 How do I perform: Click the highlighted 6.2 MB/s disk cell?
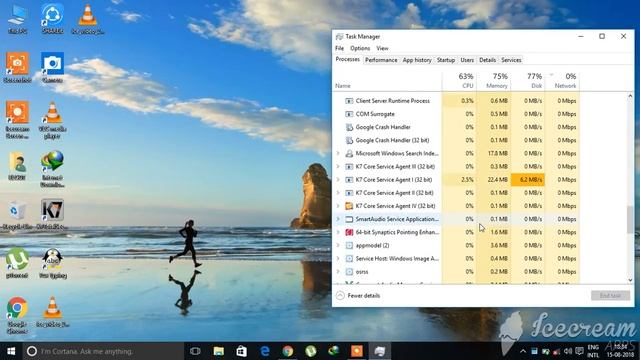click(x=527, y=180)
